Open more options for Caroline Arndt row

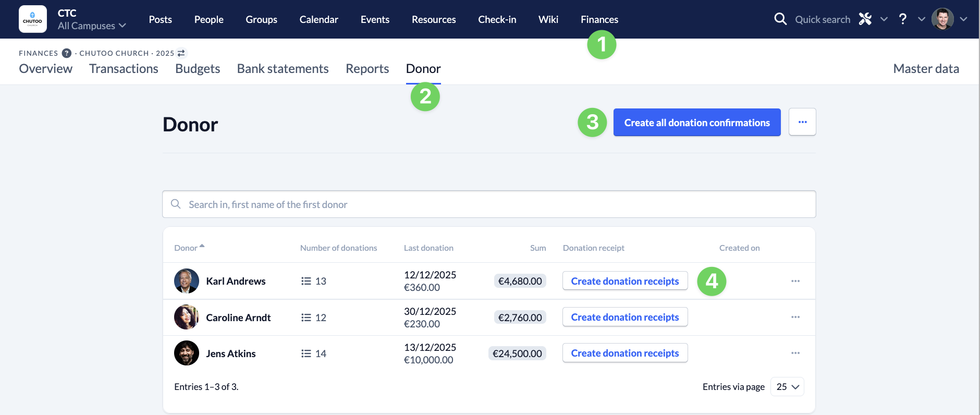pyautogui.click(x=795, y=317)
